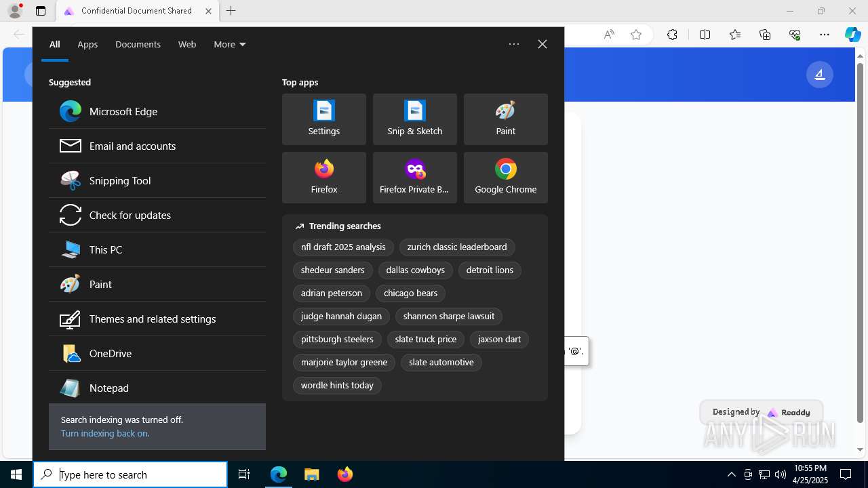The image size is (868, 488).
Task: Close Confidential Document Shared tab
Action: [208, 11]
